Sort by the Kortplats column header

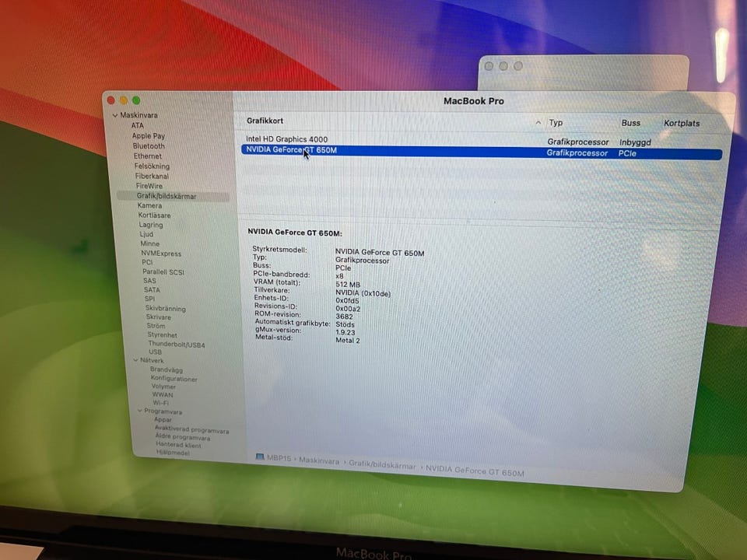point(682,124)
